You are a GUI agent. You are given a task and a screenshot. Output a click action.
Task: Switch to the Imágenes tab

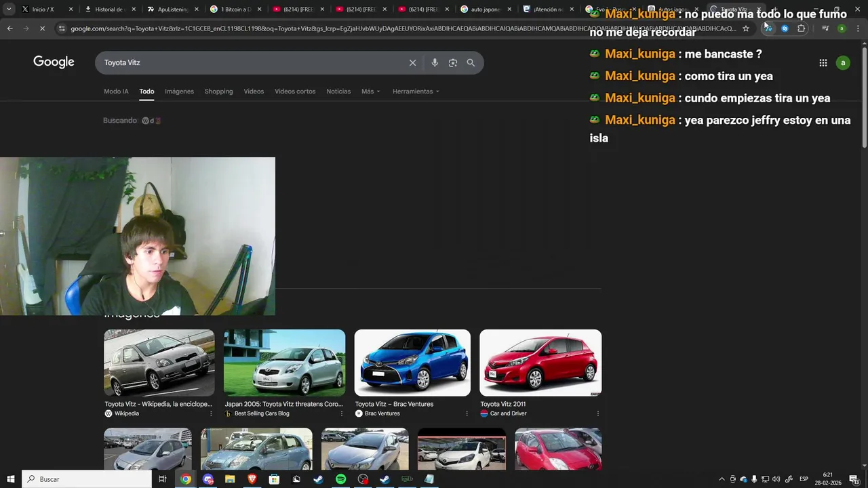click(179, 91)
